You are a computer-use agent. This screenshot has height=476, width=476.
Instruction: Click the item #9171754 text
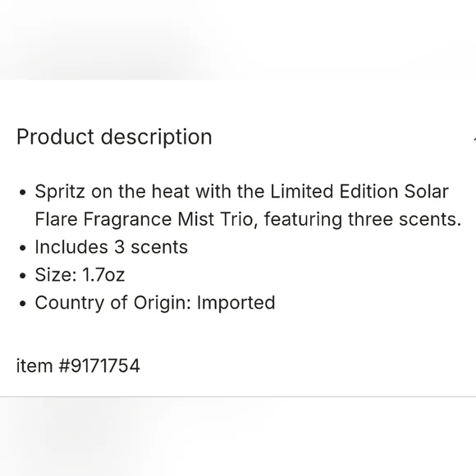(78, 365)
